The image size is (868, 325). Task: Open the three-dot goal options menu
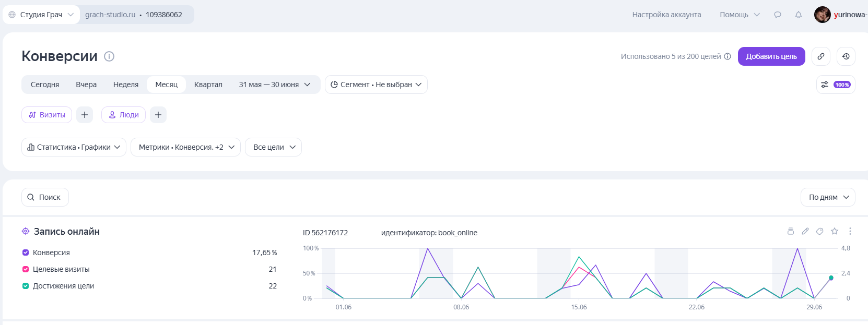(x=850, y=231)
